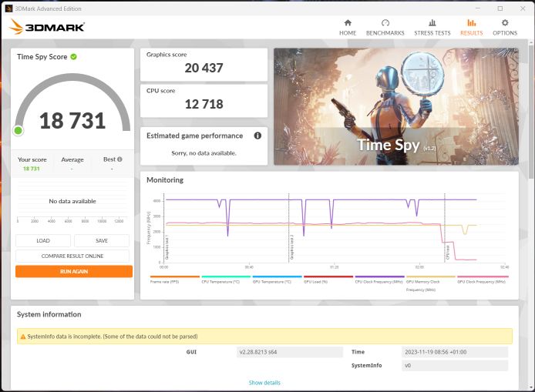
Task: Maximize the 3DMark window
Action: 500,8
